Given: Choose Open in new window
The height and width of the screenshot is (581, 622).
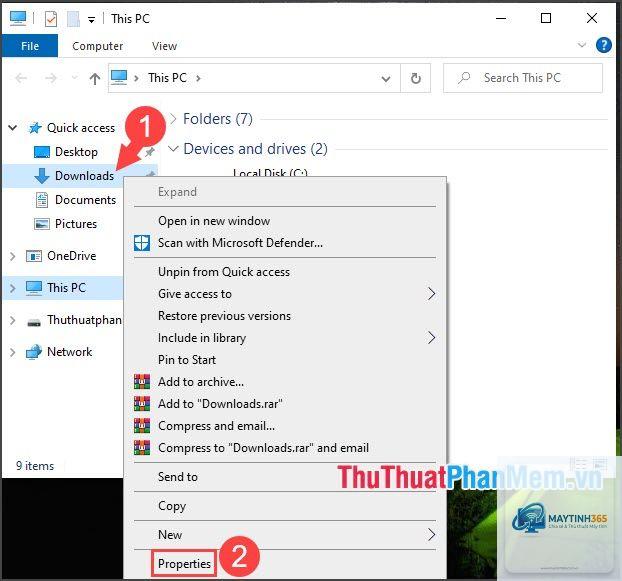Looking at the screenshot, I should (285, 221).
